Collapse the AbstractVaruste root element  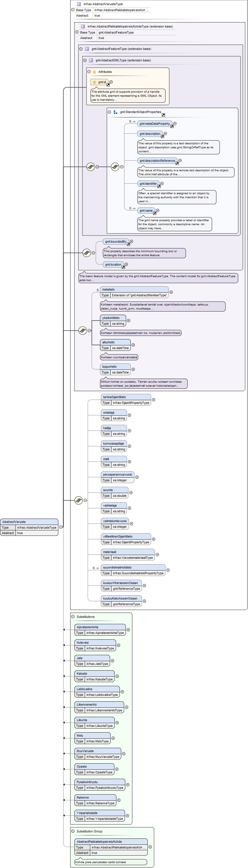coord(61,527)
